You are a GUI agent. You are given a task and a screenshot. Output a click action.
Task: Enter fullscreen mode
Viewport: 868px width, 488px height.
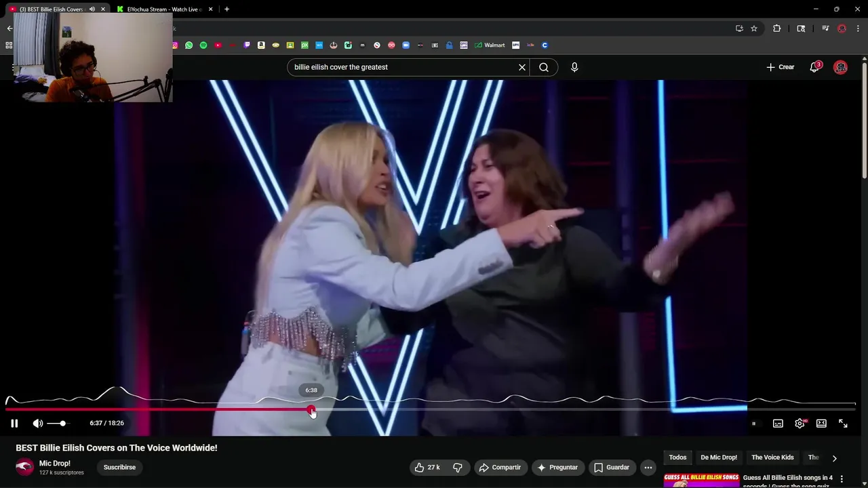tap(843, 423)
